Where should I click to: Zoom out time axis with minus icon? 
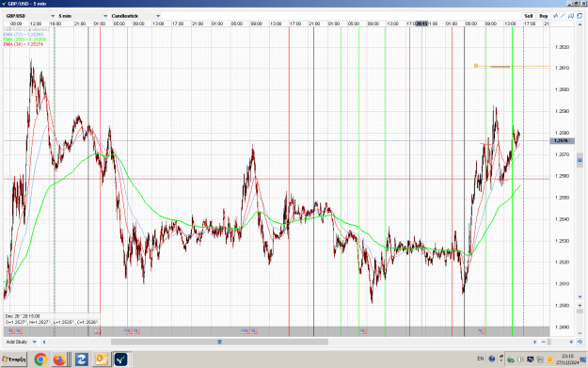[544, 342]
